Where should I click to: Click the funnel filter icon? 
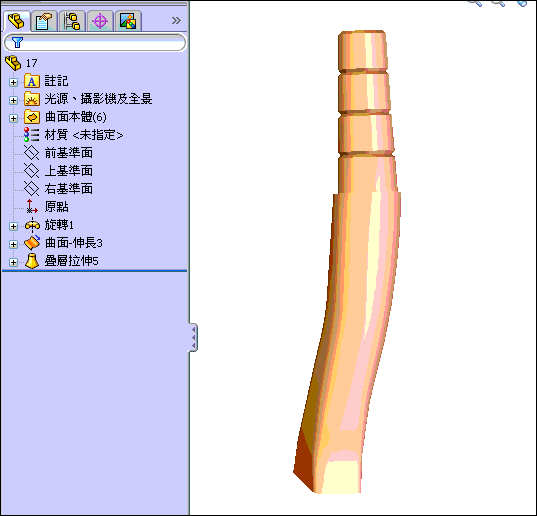tap(17, 42)
